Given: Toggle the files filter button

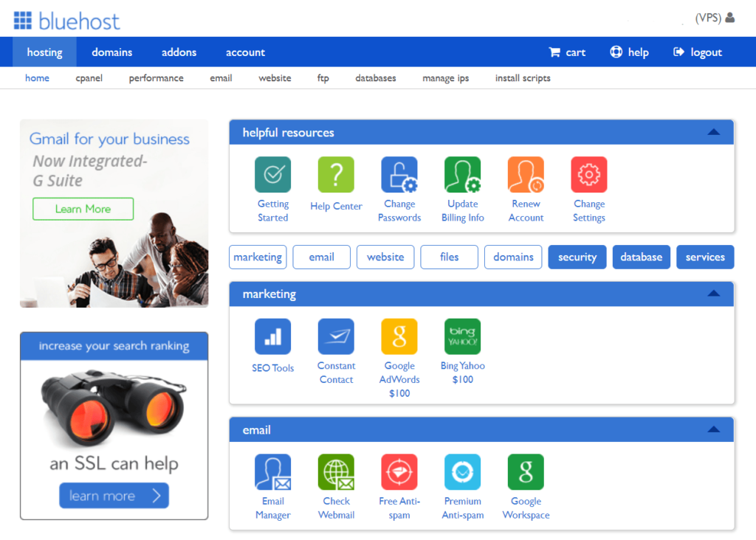Looking at the screenshot, I should coord(450,257).
